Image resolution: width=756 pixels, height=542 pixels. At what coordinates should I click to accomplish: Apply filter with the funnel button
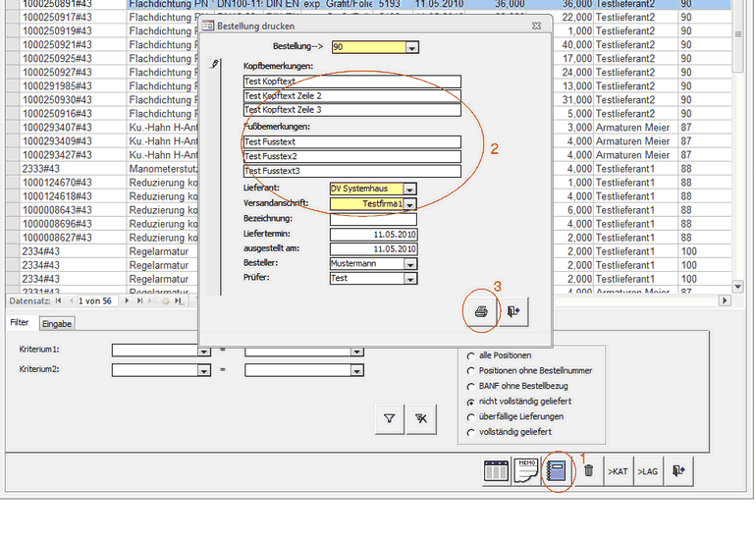tap(390, 419)
